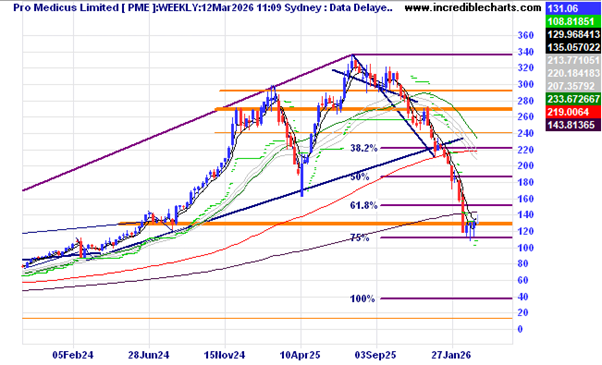Click the 20 price axis label
602x365 pixels.
pyautogui.click(x=523, y=313)
